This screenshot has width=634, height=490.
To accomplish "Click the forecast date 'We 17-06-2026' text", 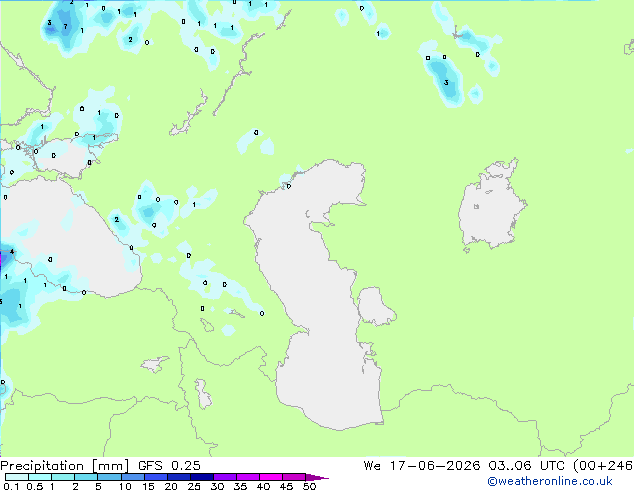I will click(422, 466).
